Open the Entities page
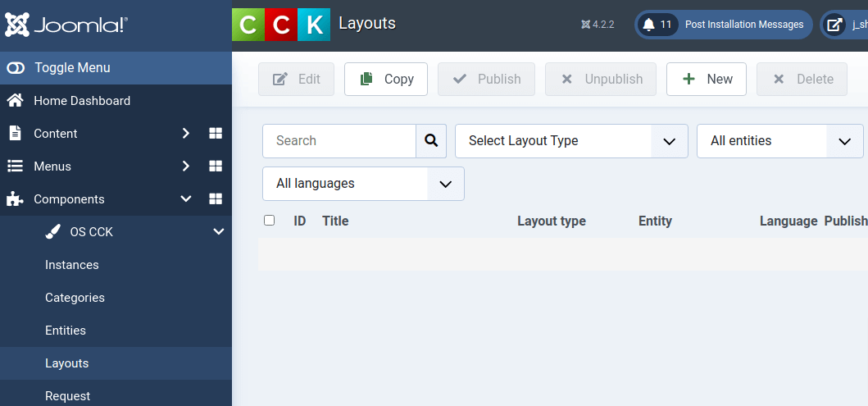 66,330
